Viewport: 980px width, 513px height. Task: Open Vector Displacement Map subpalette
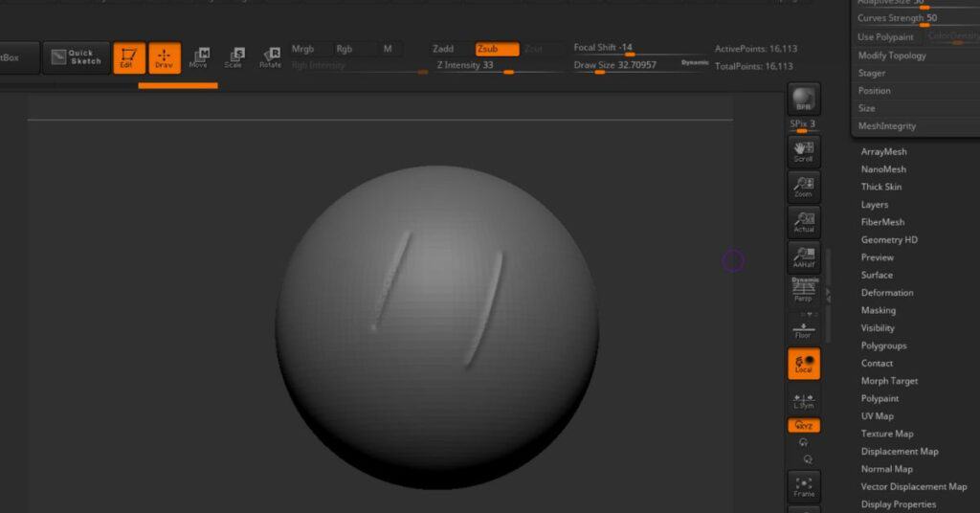(x=914, y=487)
